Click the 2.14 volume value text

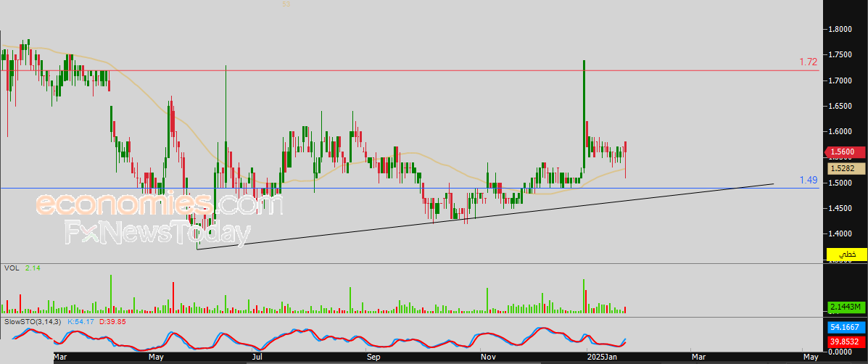(32, 268)
